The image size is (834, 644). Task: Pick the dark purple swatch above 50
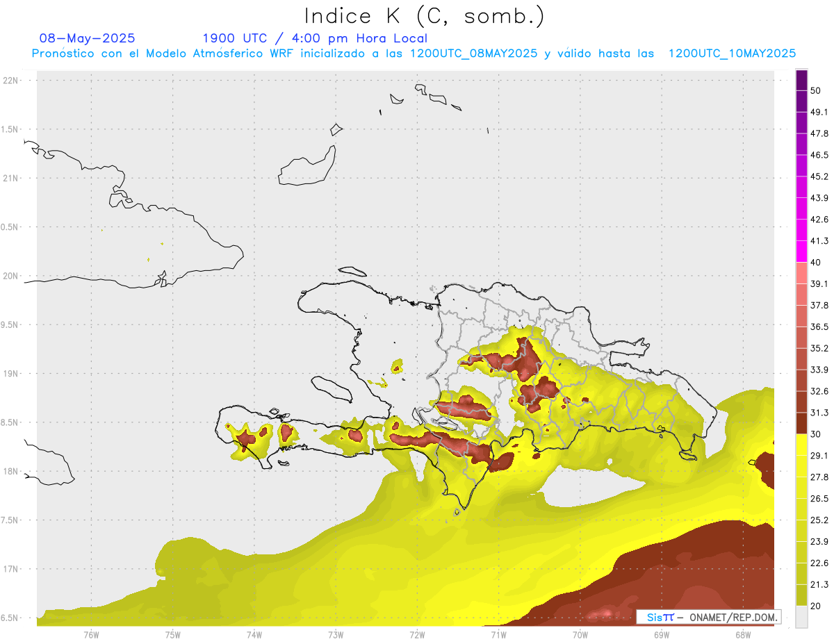[x=801, y=81]
